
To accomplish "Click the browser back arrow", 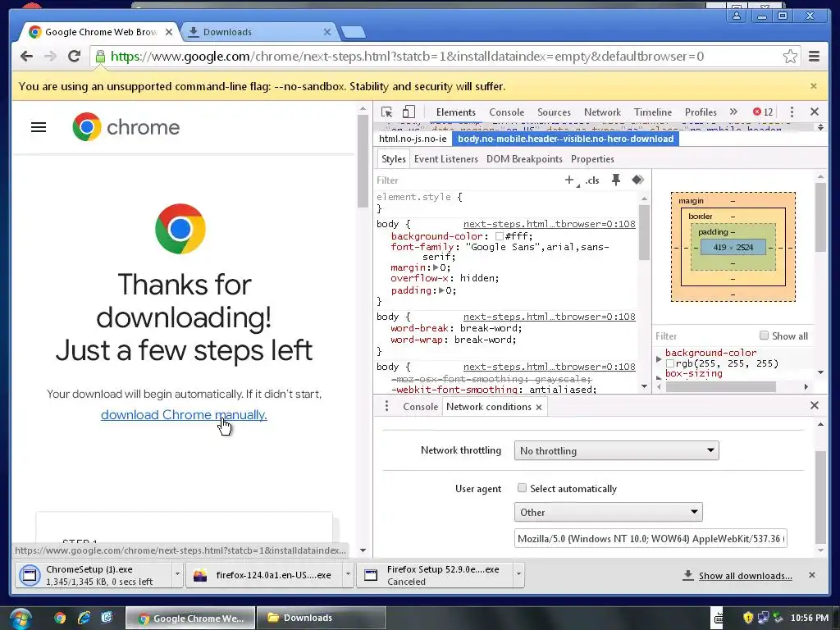I will [26, 57].
